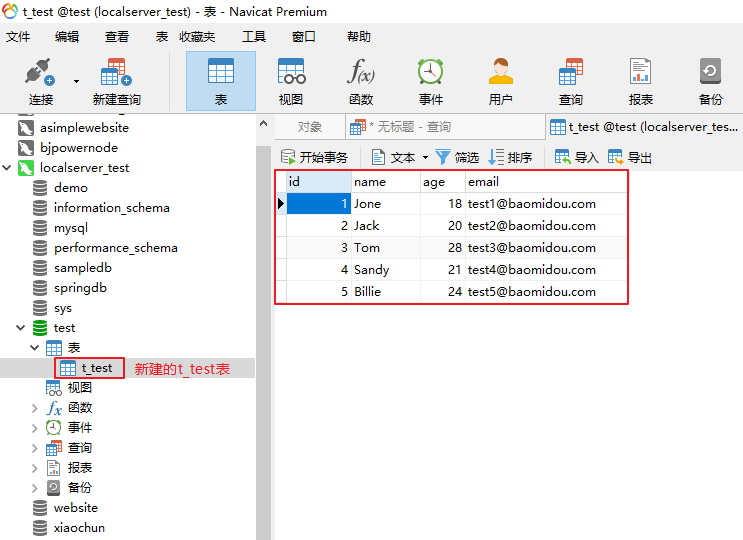Select the cell containing Jack
The width and height of the screenshot is (743, 540).
[386, 226]
